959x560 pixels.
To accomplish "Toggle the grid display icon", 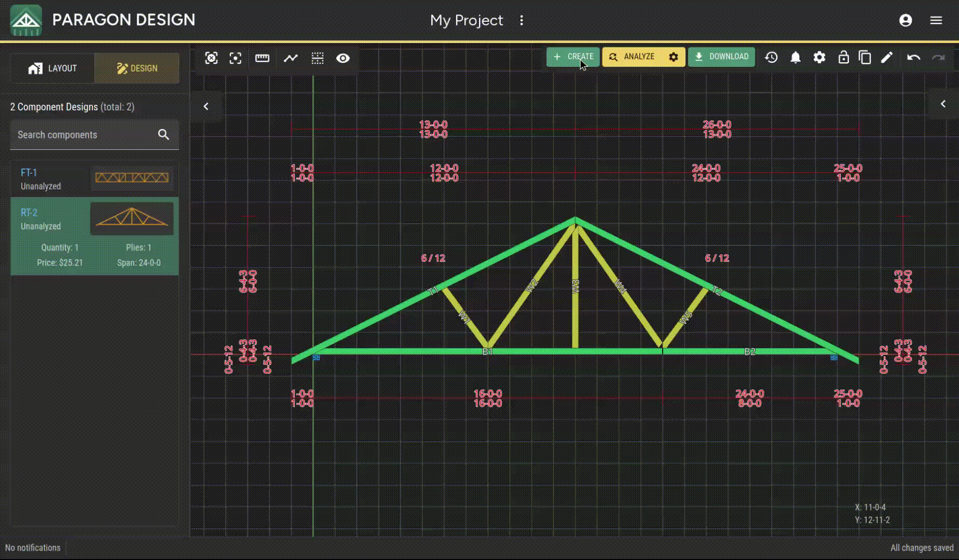I will [317, 58].
